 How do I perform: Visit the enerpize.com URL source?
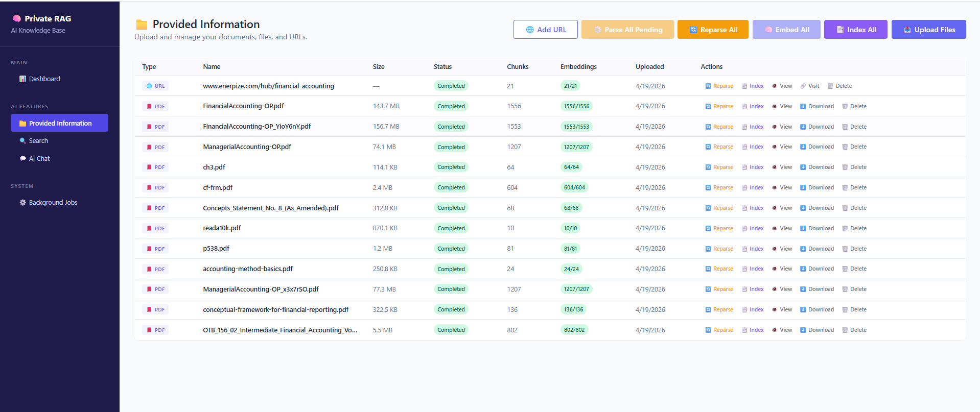click(809, 86)
